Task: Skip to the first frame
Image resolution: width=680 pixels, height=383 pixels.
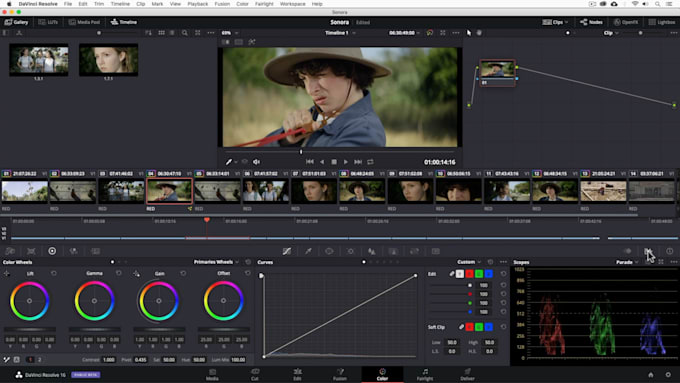Action: pos(310,162)
